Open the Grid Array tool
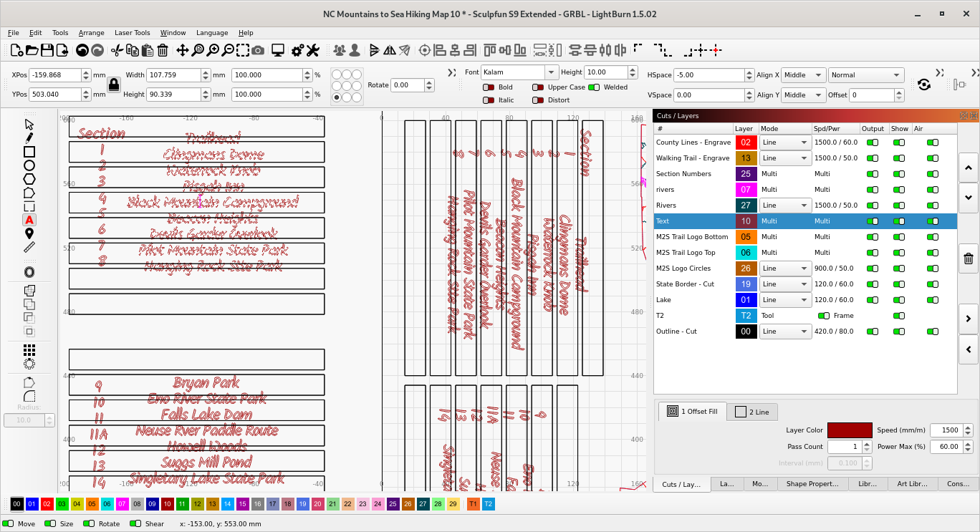Viewport: 980px width, 532px height. 29,350
